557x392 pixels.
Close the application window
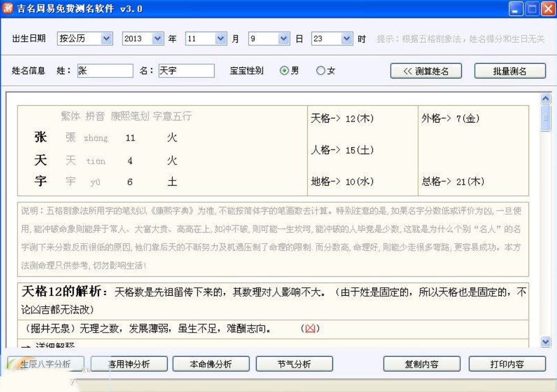(x=548, y=8)
